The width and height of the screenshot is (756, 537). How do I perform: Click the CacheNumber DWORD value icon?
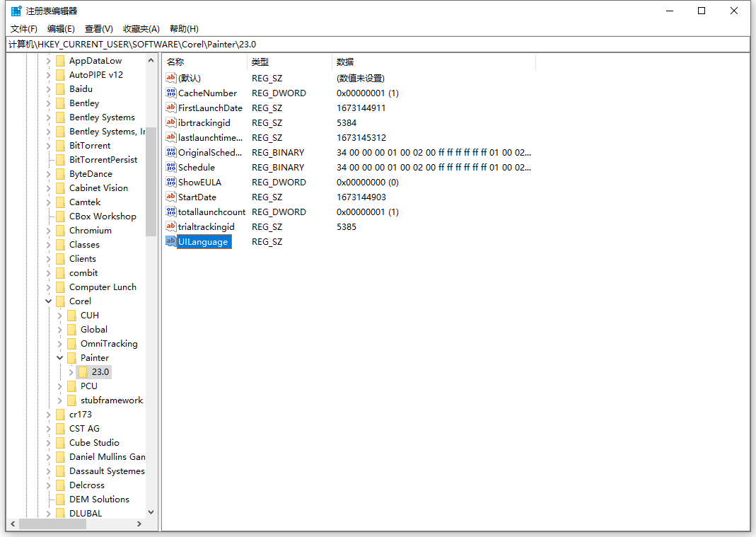pyautogui.click(x=170, y=93)
